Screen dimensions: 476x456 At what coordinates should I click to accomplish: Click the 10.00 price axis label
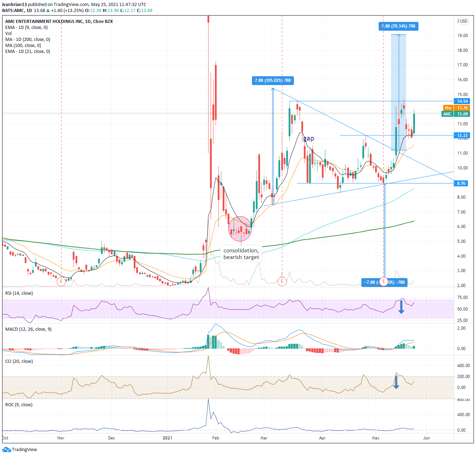coord(463,168)
